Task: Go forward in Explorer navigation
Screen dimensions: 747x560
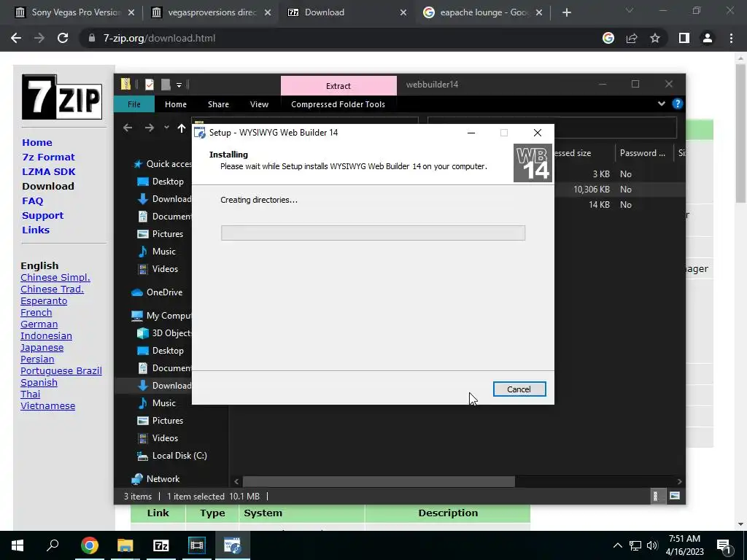Action: click(149, 128)
